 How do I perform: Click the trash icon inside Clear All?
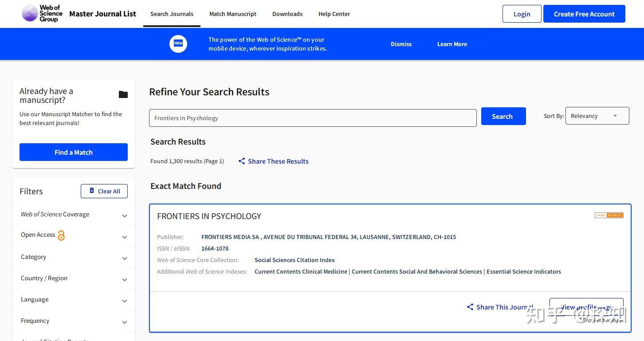[92, 191]
